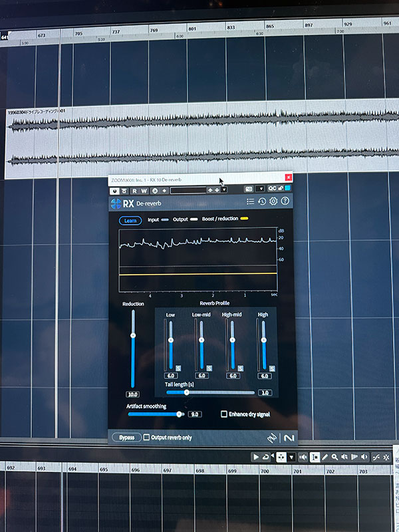
Task: Open the RX De-reverb help icon
Action: tap(285, 201)
